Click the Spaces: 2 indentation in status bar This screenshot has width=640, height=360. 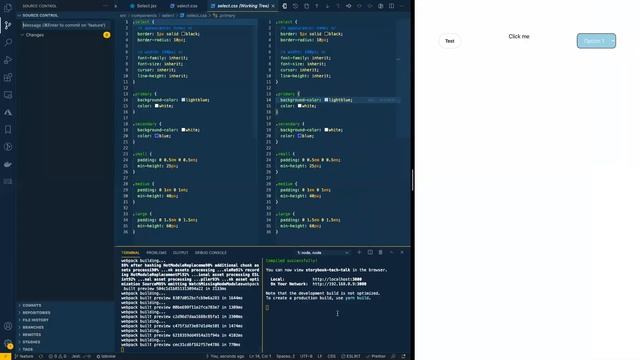point(285,356)
